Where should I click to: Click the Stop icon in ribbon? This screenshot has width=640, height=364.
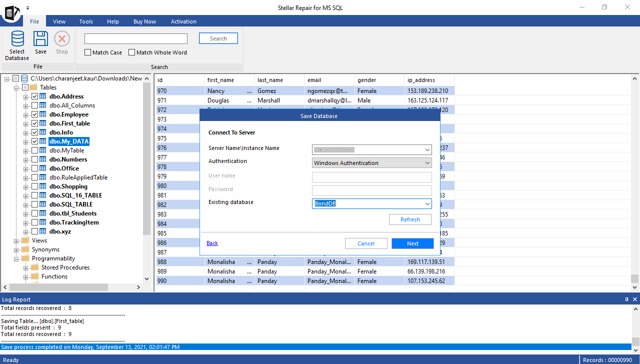click(62, 39)
